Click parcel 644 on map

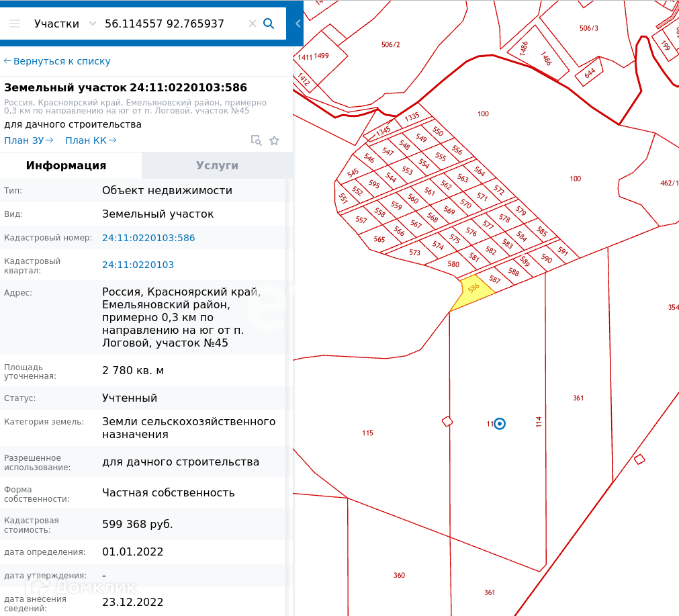tap(590, 73)
